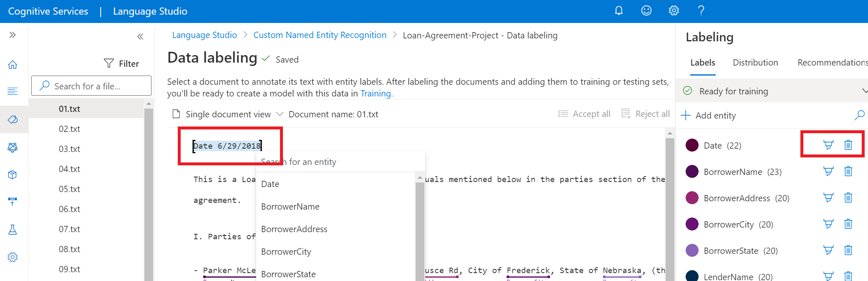Open the settings gear in header
Screen dimensions: 868x281
click(674, 11)
